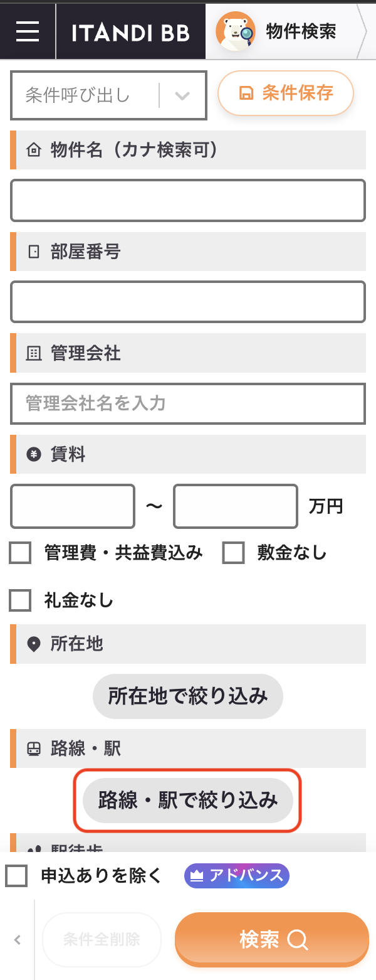Collapse the panel with left chevron
The width and height of the screenshot is (376, 980).
(x=18, y=940)
